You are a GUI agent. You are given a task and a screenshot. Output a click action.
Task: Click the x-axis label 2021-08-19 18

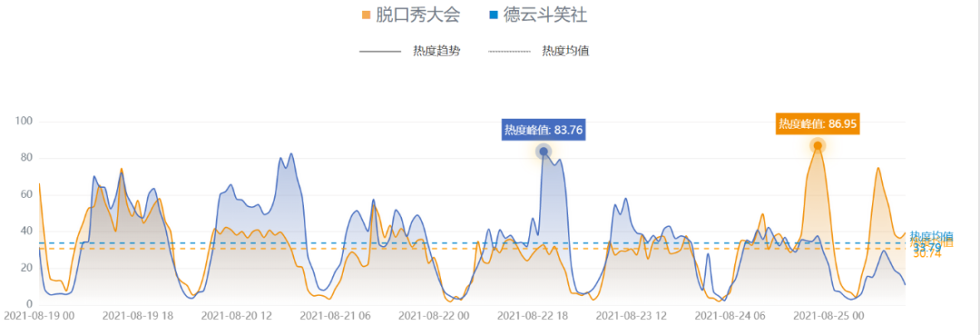click(138, 316)
